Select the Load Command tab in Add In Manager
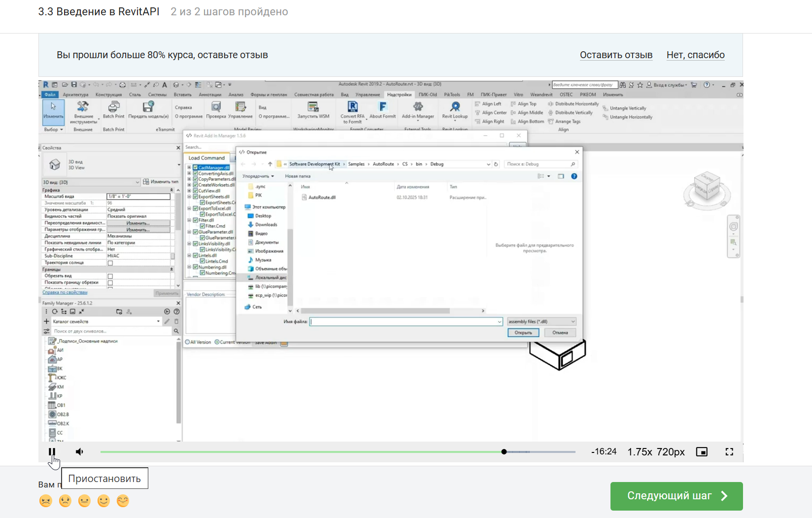 click(x=206, y=158)
